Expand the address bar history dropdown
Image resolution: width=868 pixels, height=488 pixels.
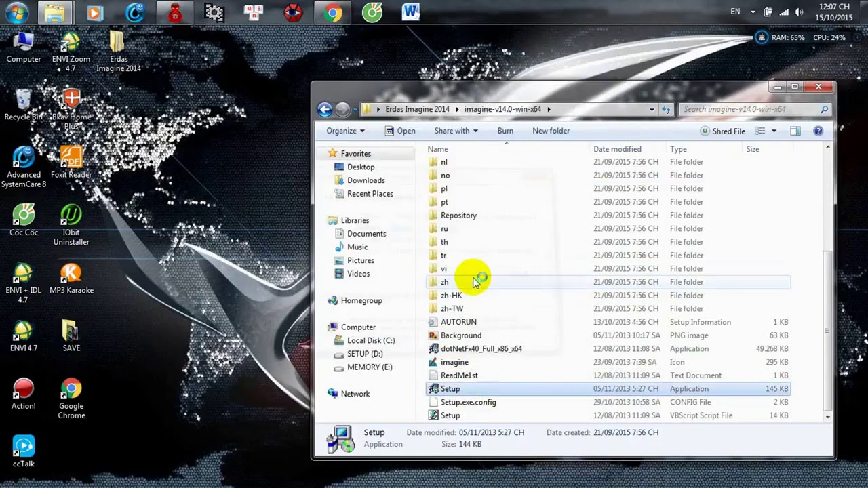(x=652, y=109)
